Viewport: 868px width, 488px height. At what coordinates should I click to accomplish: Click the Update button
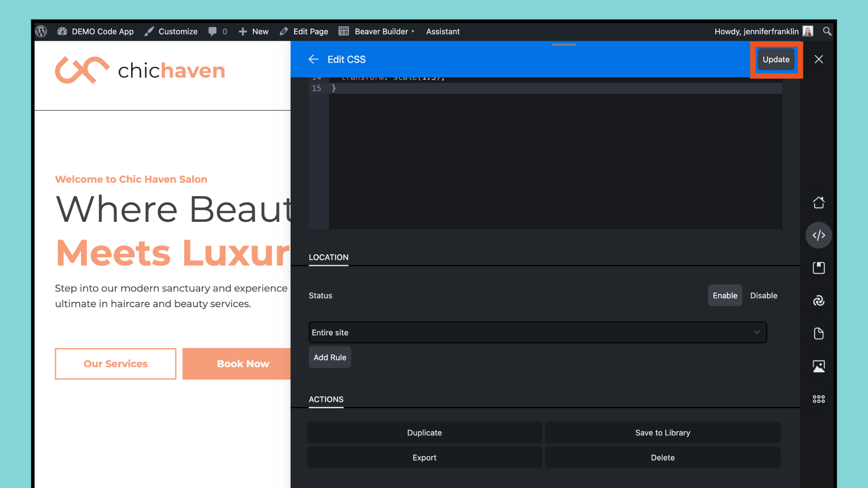click(776, 59)
